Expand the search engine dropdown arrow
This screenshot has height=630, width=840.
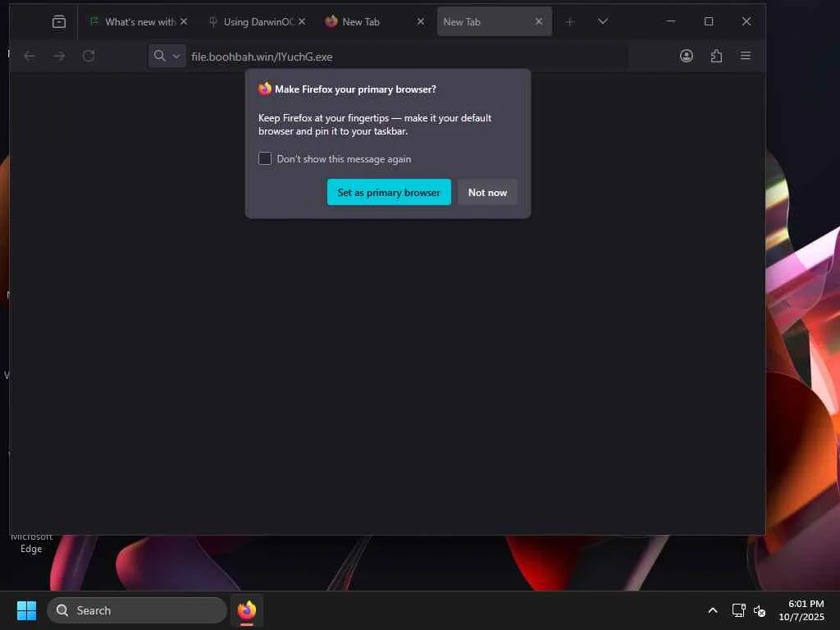pyautogui.click(x=176, y=57)
